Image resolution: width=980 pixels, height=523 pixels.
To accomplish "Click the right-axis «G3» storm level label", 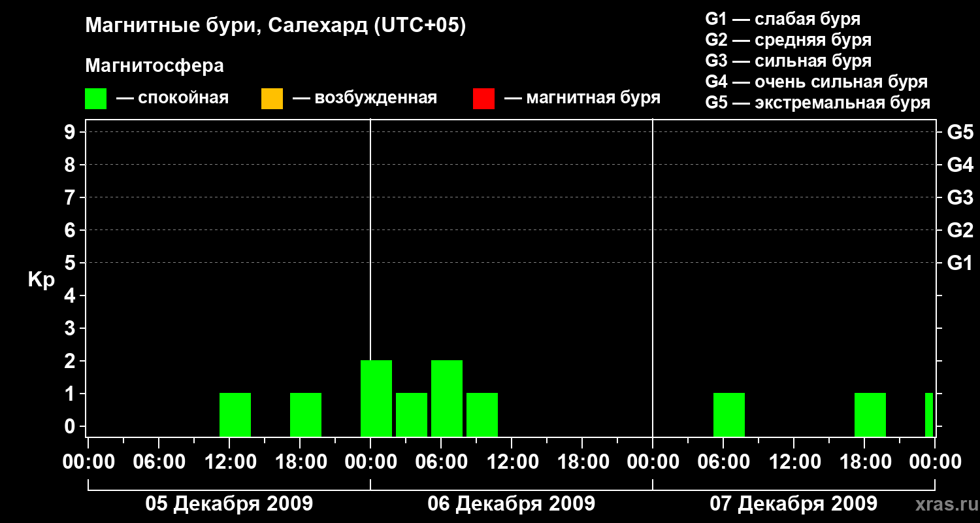I will click(960, 197).
